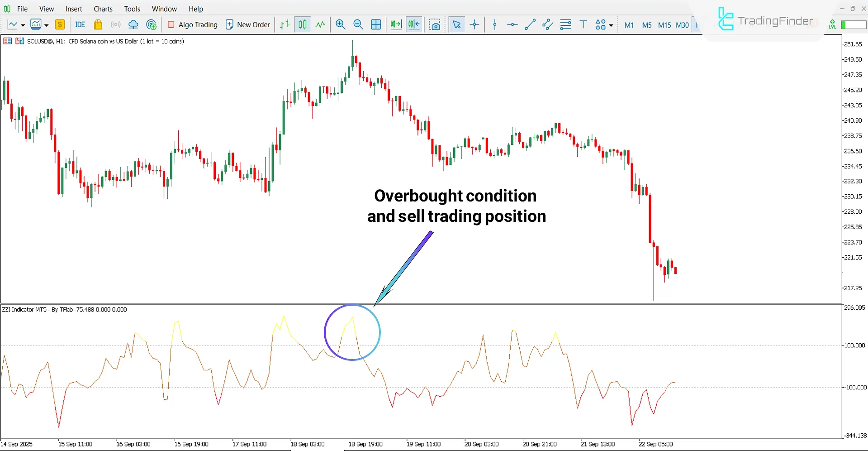Activate the Zoom Out tool
The image size is (868, 451).
358,24
